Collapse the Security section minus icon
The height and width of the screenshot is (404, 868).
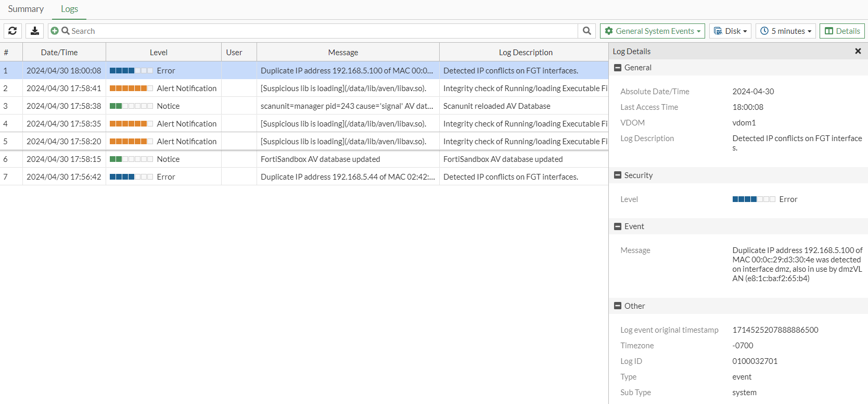click(x=618, y=175)
